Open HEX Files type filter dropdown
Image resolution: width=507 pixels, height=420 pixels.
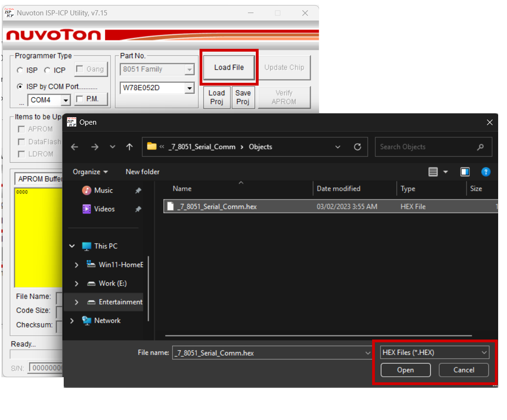434,353
